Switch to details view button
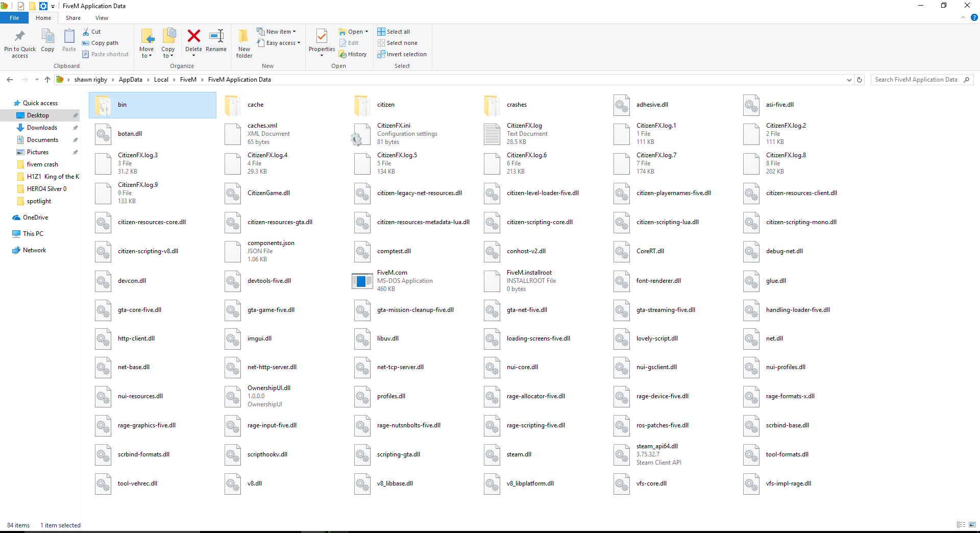This screenshot has height=533, width=980. (x=961, y=525)
